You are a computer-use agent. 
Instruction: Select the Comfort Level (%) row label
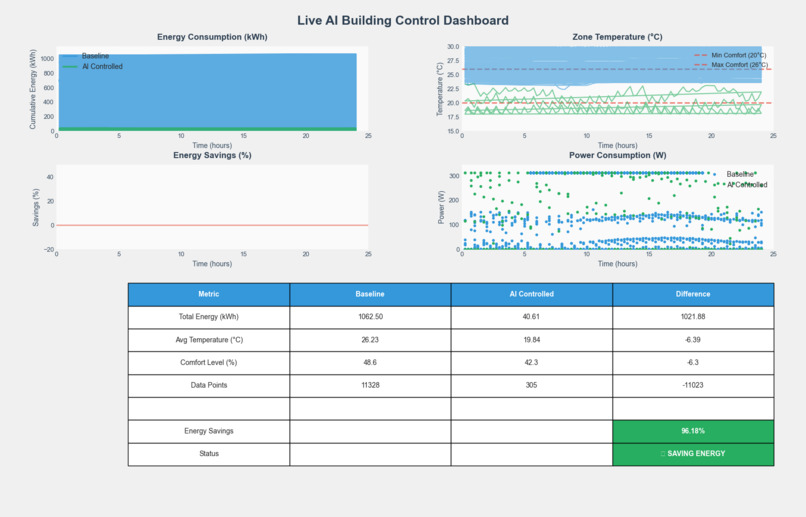(209, 362)
